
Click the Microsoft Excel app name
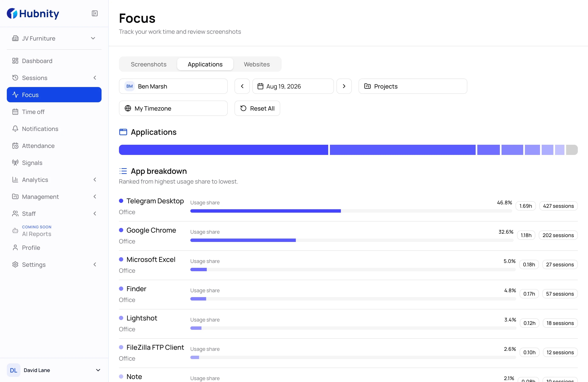[151, 259]
